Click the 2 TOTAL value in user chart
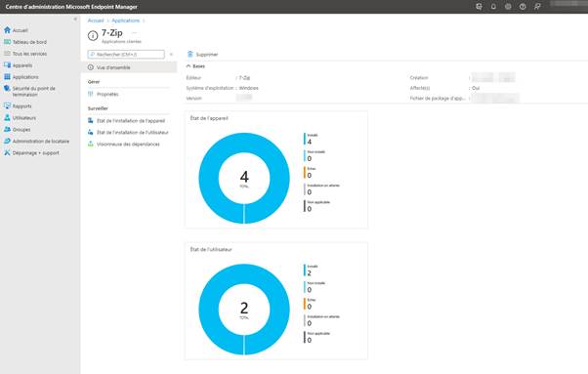The image size is (588, 374). [244, 310]
